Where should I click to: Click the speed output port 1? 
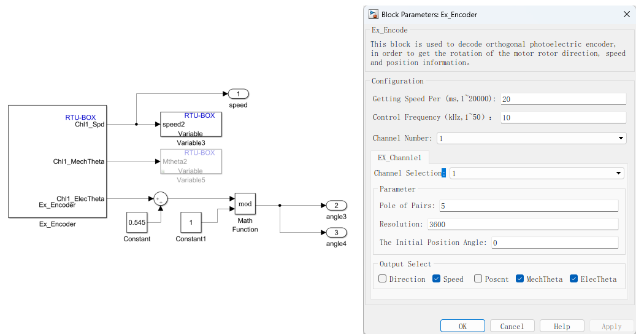[239, 94]
